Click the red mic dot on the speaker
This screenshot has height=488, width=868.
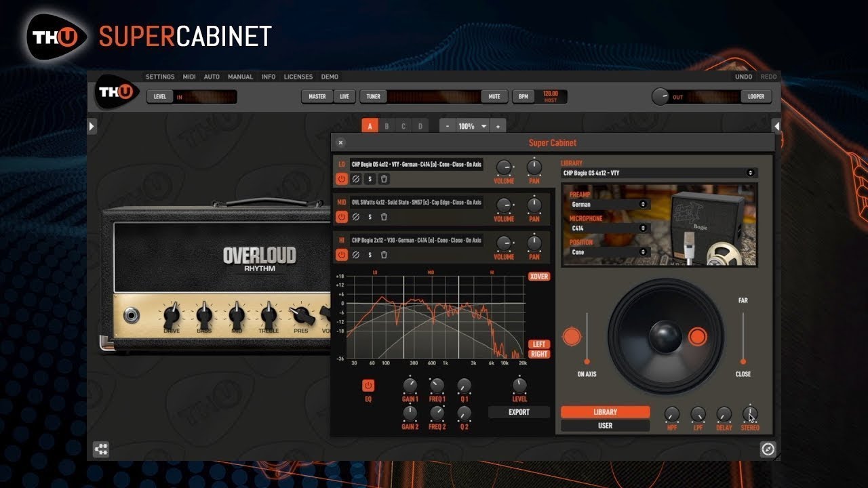(697, 336)
